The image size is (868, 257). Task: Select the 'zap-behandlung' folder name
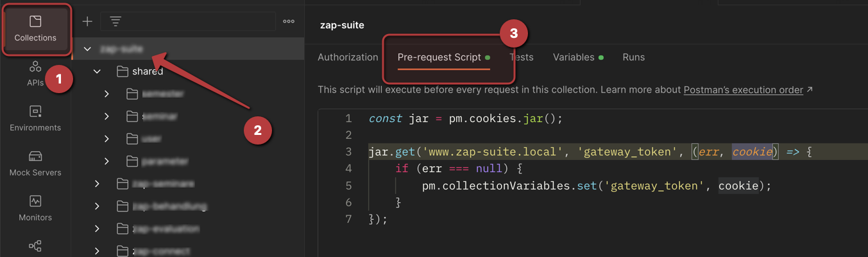[x=169, y=206]
